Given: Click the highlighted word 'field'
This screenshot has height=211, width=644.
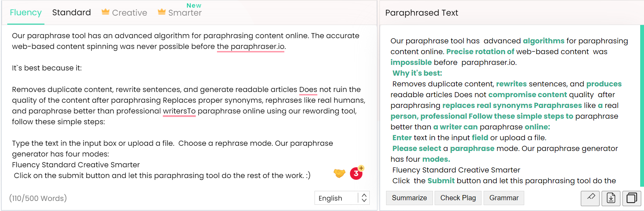Looking at the screenshot, I should 480,138.
